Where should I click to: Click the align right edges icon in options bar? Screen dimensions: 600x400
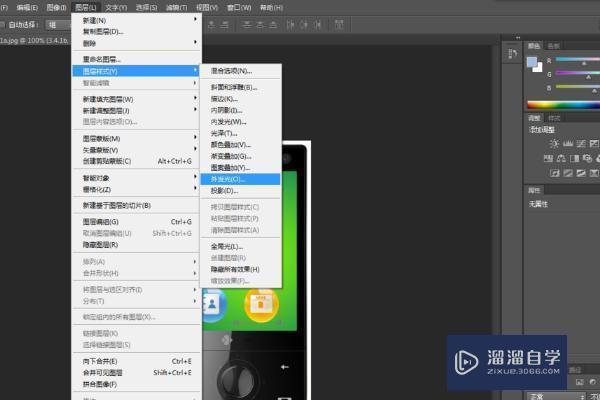click(x=224, y=25)
